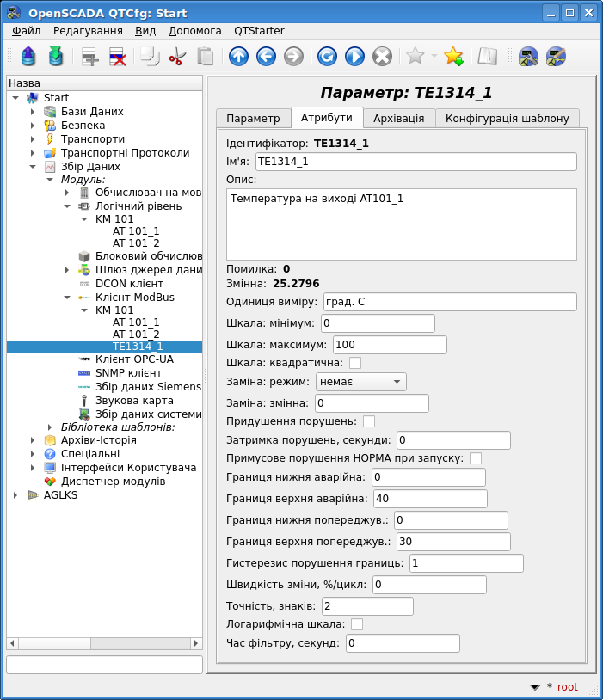Open the 'Заміна: режим' dropdown
Screen dimensions: 603x700
(x=361, y=382)
